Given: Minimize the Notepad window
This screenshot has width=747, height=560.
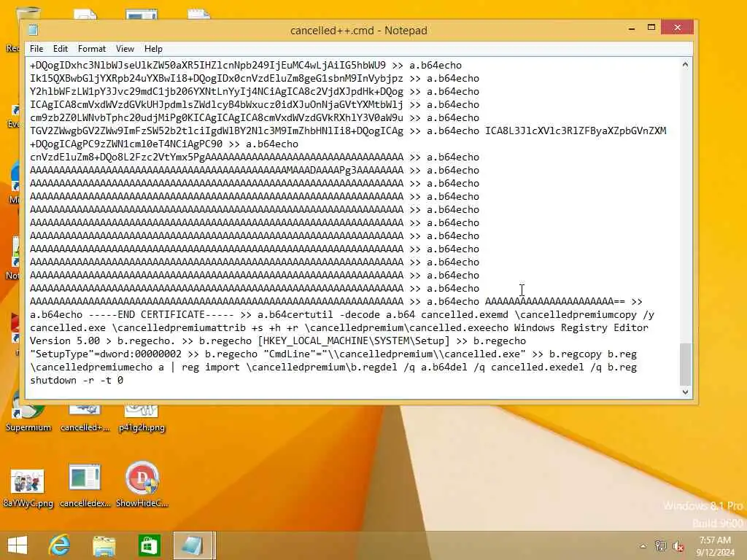Looking at the screenshot, I should [x=632, y=28].
